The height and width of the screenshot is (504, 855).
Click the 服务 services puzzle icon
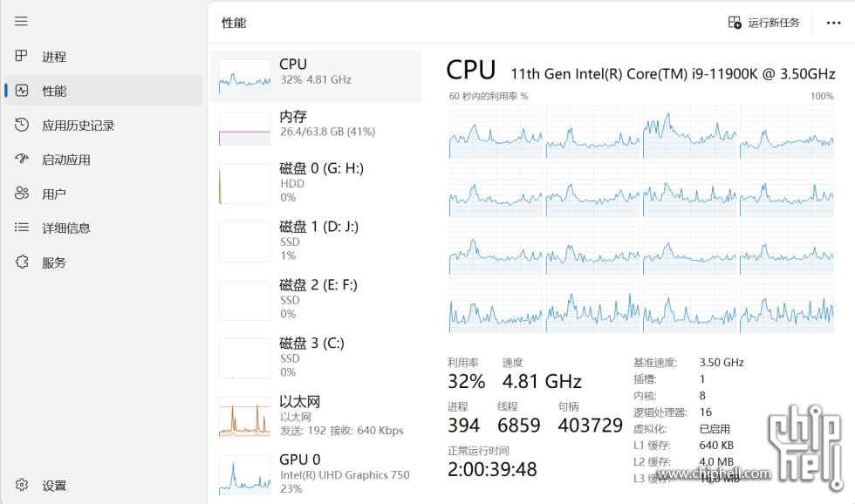click(x=22, y=262)
